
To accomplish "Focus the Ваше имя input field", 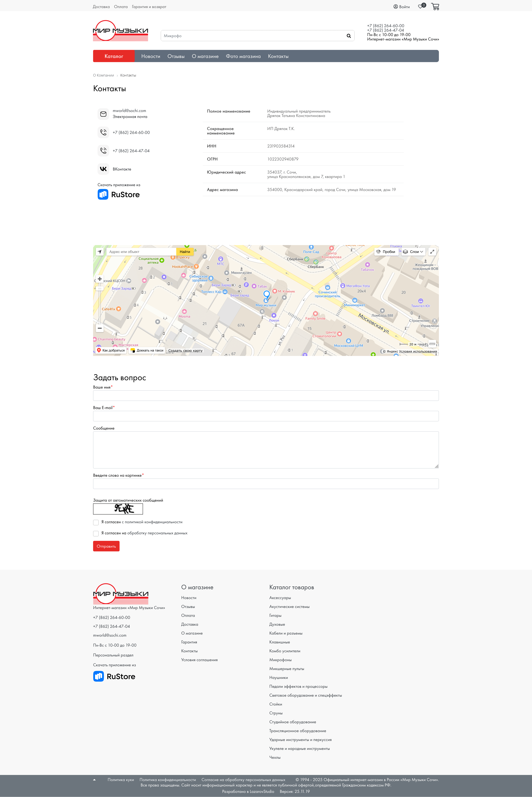I will pyautogui.click(x=266, y=395).
